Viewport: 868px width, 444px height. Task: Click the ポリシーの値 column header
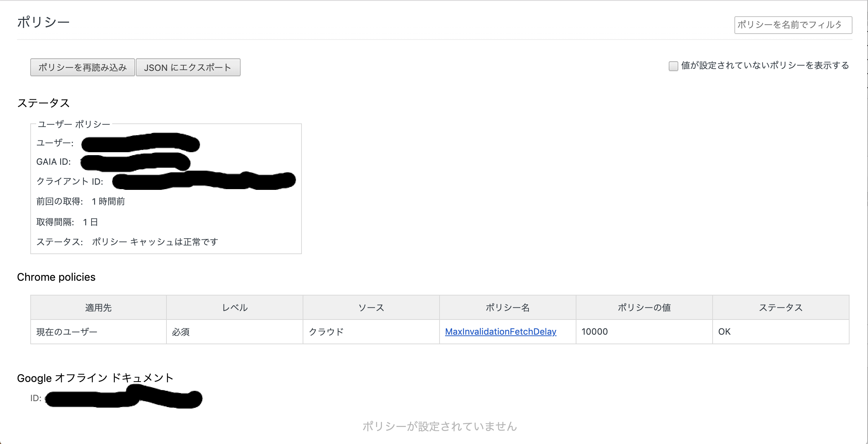pyautogui.click(x=644, y=308)
